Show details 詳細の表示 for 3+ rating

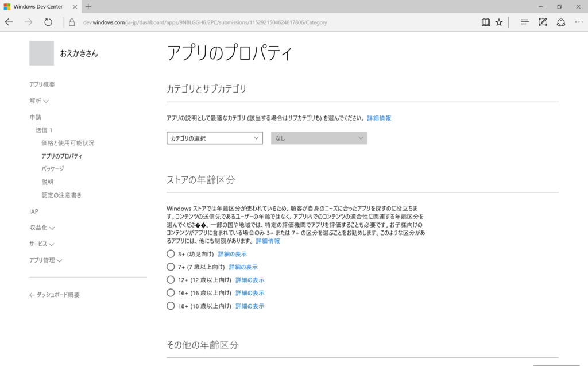(233, 254)
